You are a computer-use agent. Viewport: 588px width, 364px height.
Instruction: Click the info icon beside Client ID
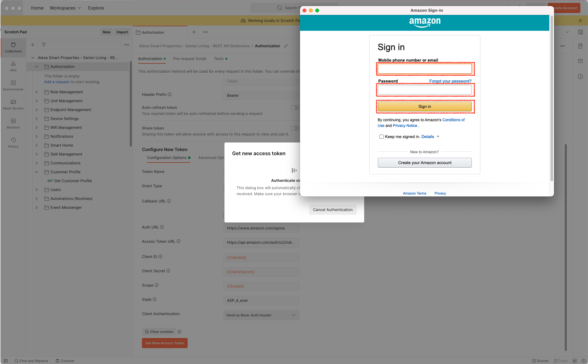(160, 256)
